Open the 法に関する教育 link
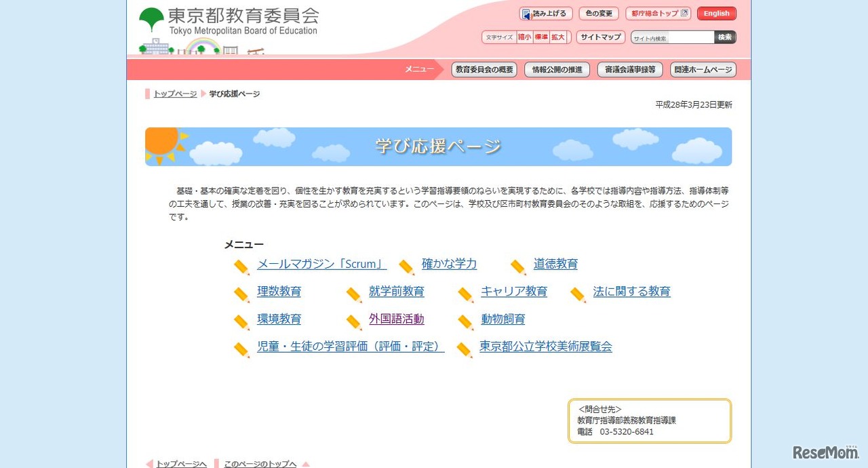Image resolution: width=868 pixels, height=468 pixels. [631, 292]
